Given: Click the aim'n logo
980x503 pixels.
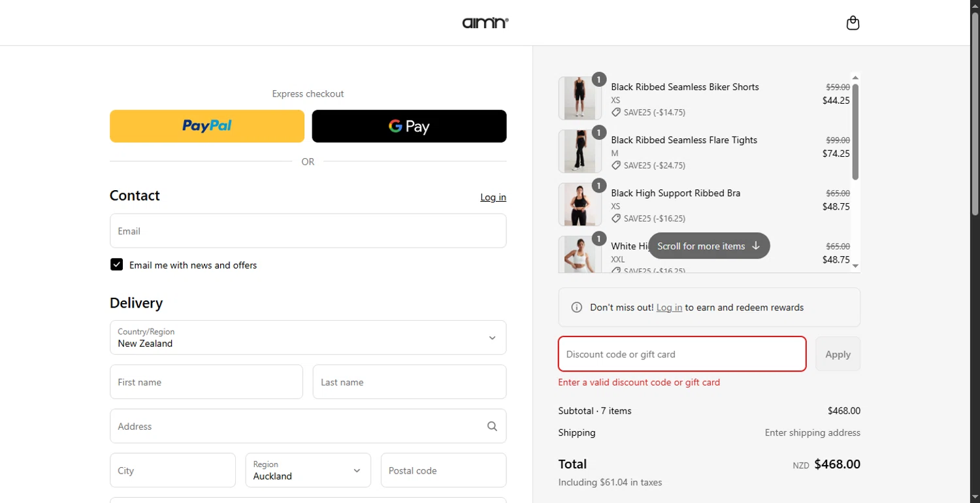Looking at the screenshot, I should (485, 23).
